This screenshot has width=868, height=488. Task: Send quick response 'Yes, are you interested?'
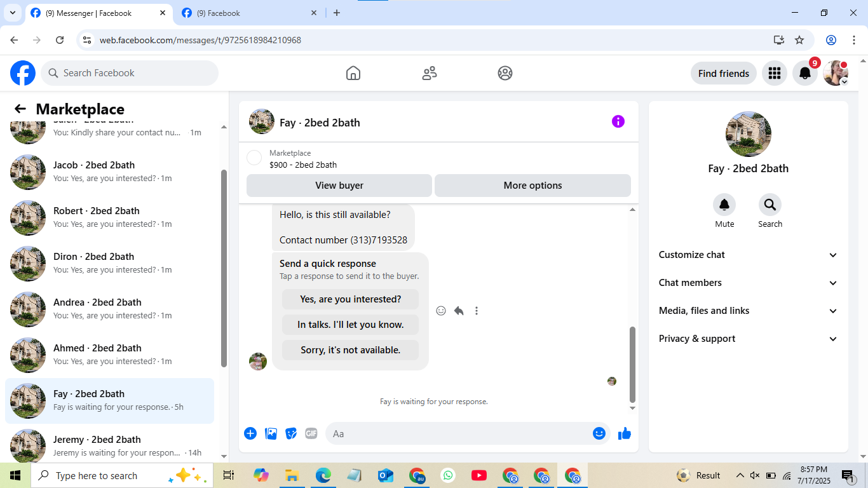tap(350, 299)
